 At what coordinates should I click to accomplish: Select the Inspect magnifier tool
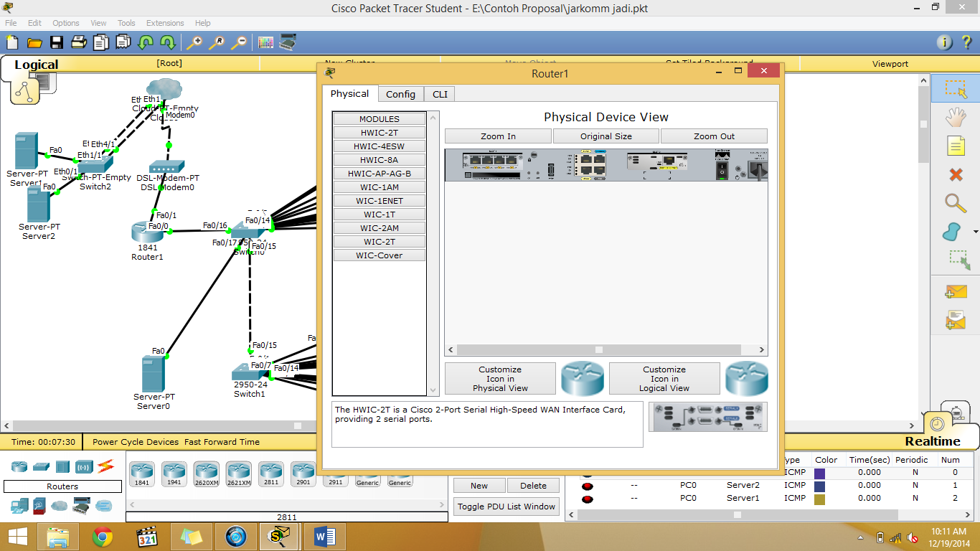coord(956,203)
